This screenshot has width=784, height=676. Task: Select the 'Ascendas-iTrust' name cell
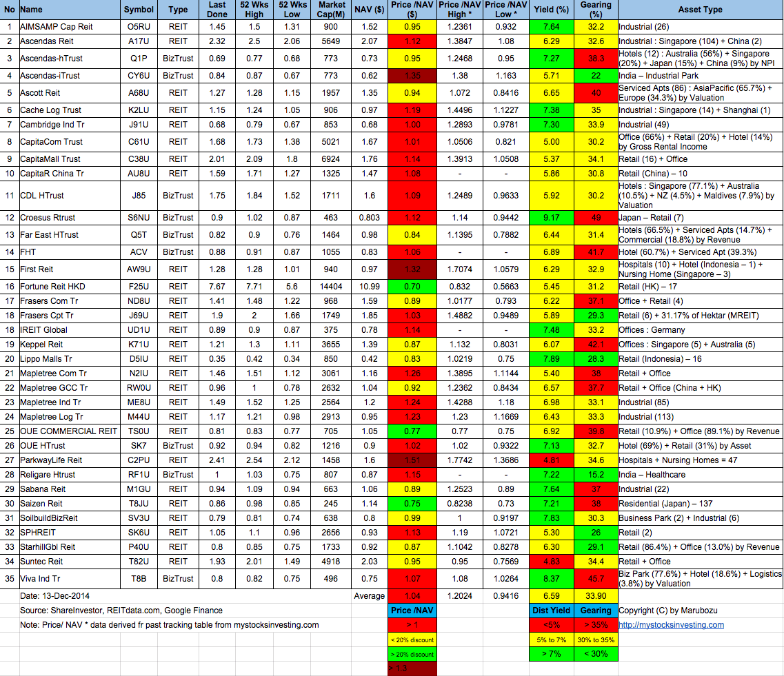[x=70, y=76]
